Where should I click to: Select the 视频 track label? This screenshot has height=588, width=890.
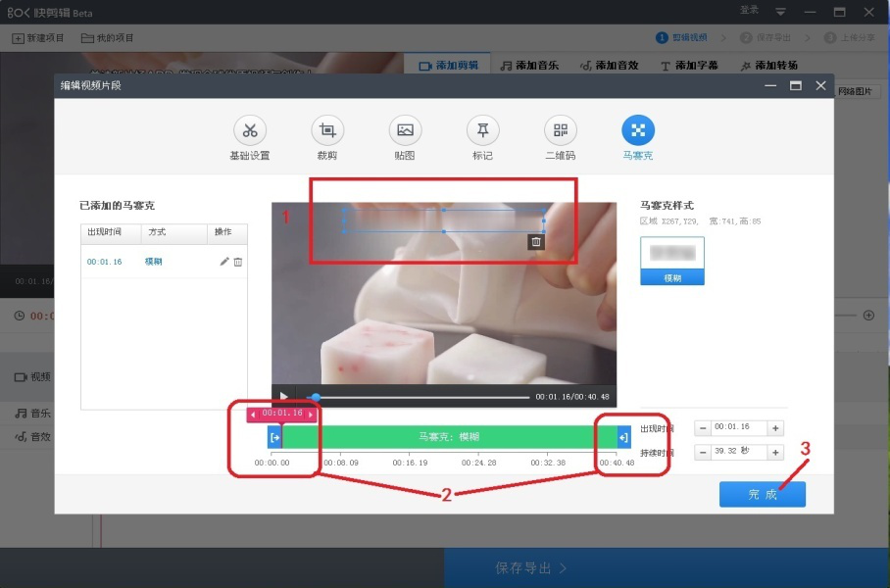[32, 377]
